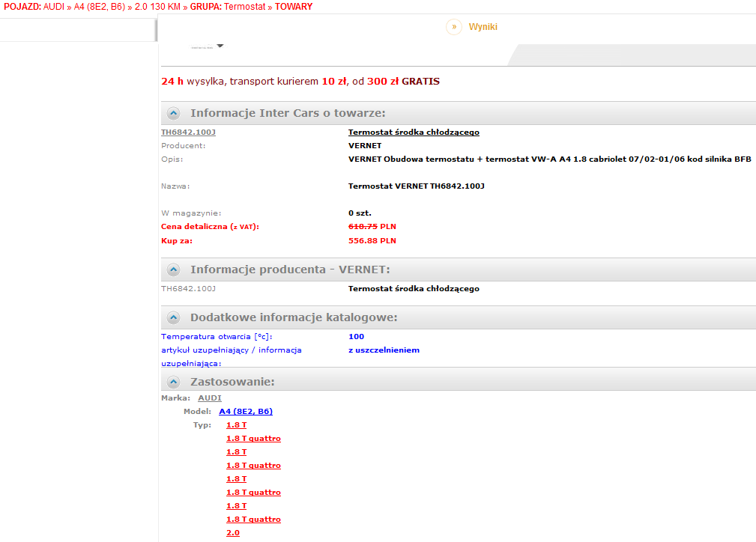Click the Marka: label
Viewport: 756px width, 542px height.
coord(175,398)
